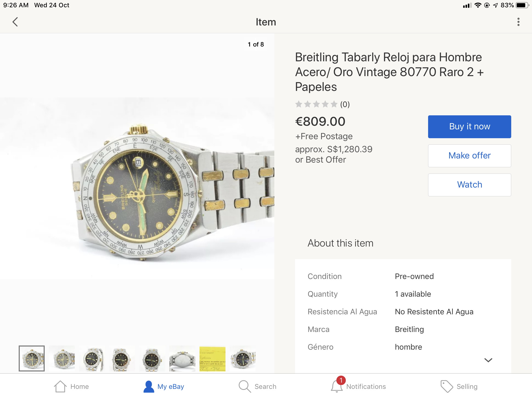The width and height of the screenshot is (532, 399).
Task: Tap the back arrow icon
Action: click(x=15, y=22)
